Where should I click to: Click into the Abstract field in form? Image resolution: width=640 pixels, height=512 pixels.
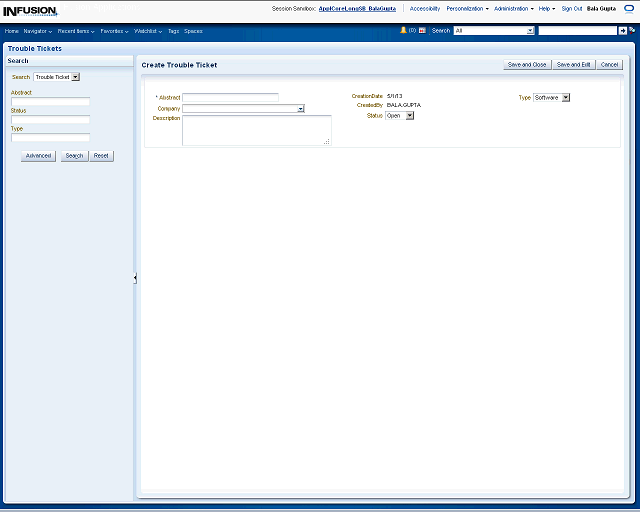(x=230, y=98)
